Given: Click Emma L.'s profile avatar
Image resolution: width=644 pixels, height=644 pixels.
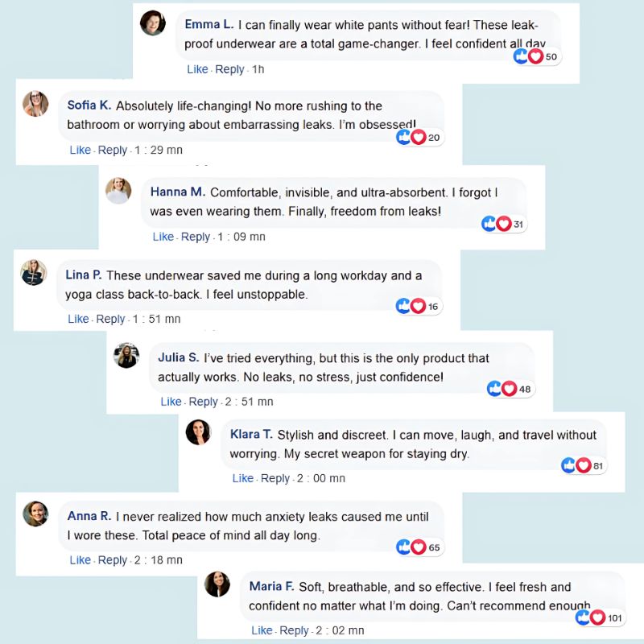Looking at the screenshot, I should [x=153, y=24].
